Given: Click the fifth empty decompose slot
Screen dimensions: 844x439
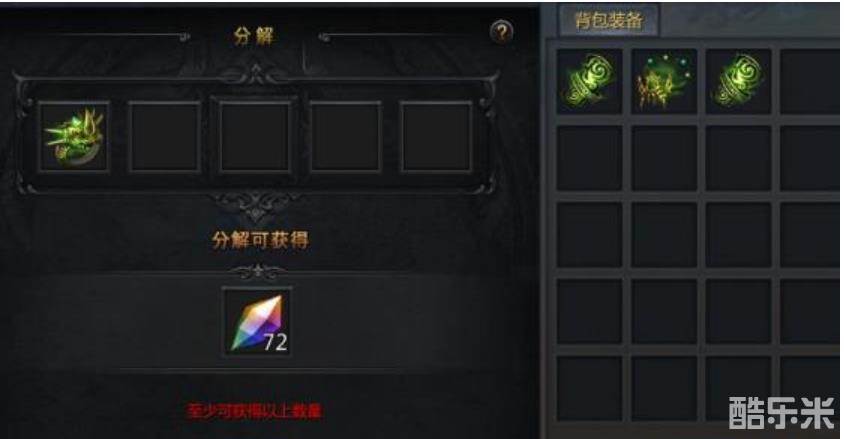Looking at the screenshot, I should click(x=436, y=137).
